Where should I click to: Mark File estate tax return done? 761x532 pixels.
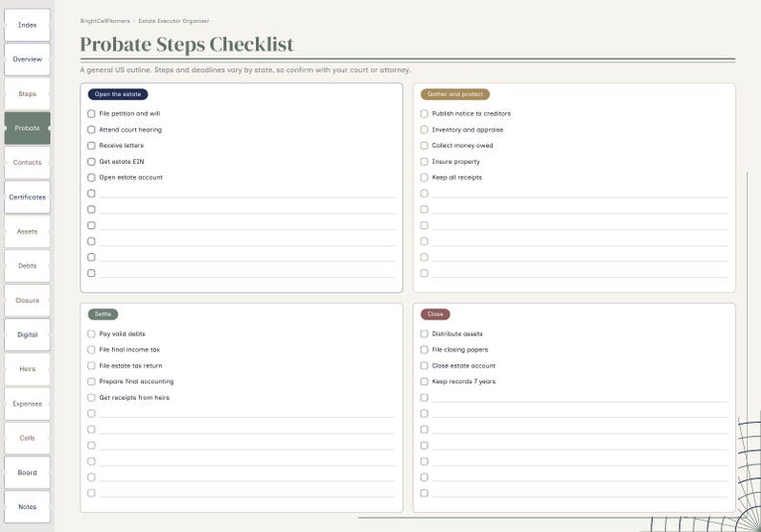click(91, 365)
